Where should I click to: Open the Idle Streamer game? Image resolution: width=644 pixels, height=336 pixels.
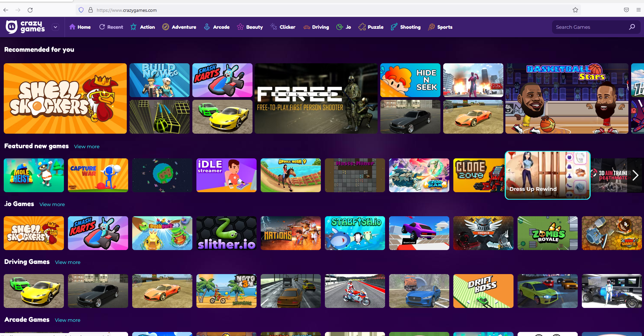(x=226, y=175)
